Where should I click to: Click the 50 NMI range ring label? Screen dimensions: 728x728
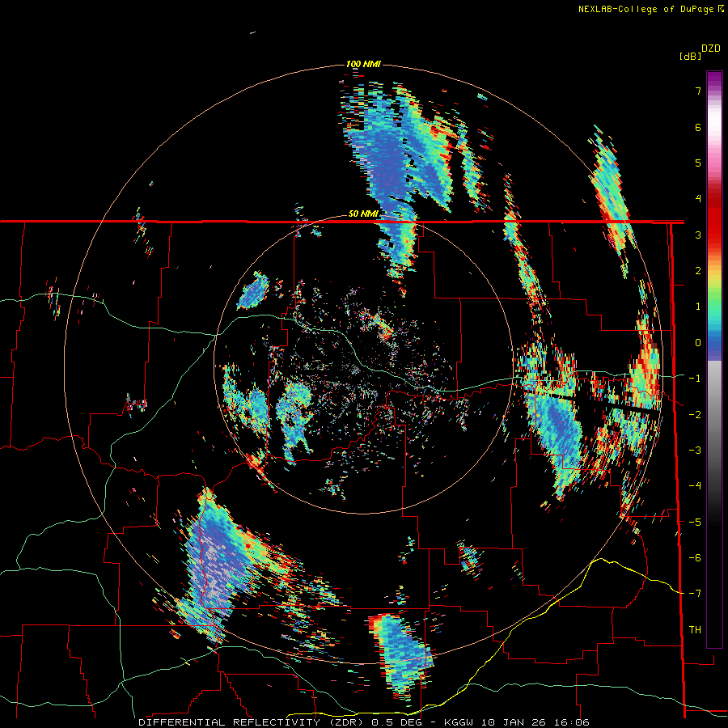[x=363, y=214]
